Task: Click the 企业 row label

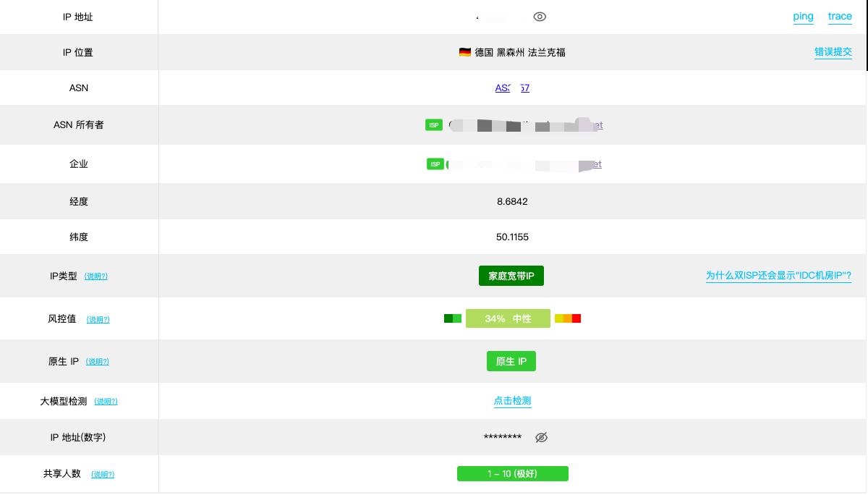Action: [79, 164]
